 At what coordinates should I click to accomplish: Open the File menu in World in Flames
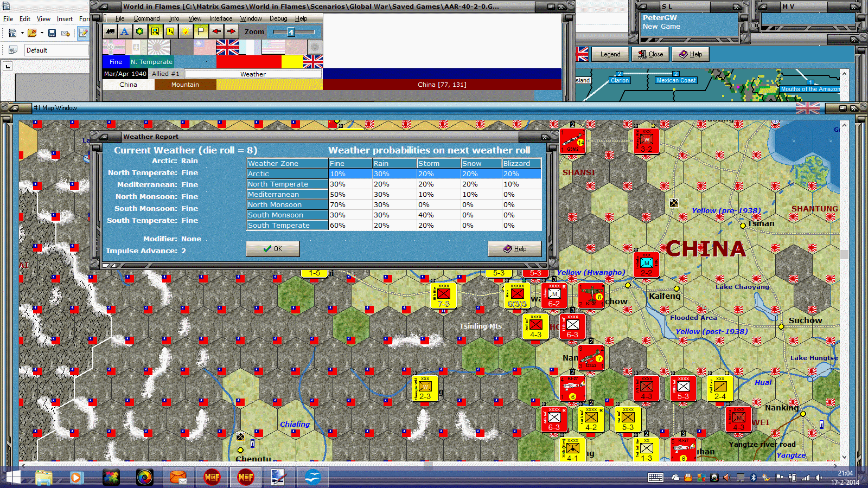click(120, 18)
